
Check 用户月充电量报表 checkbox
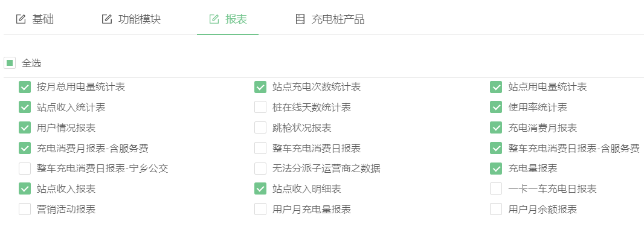(x=260, y=210)
